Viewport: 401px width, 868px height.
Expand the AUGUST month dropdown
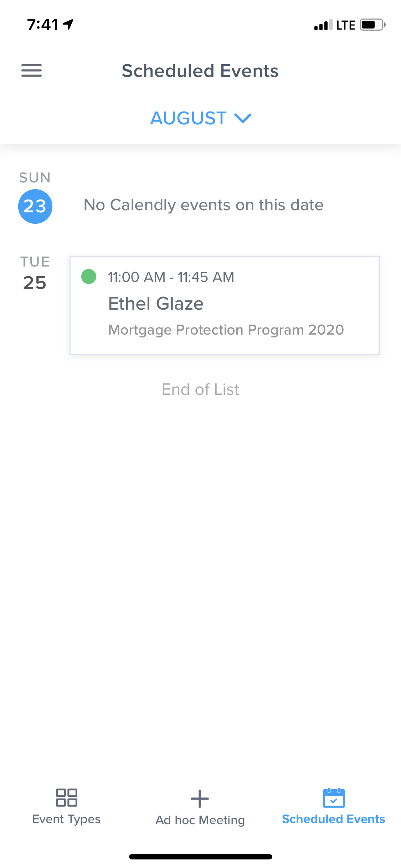[189, 118]
